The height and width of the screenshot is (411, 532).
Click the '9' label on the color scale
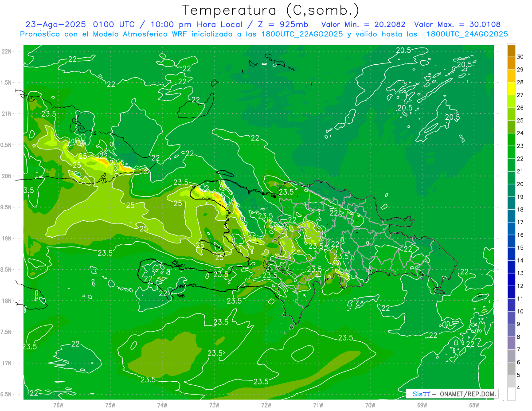[519, 324]
